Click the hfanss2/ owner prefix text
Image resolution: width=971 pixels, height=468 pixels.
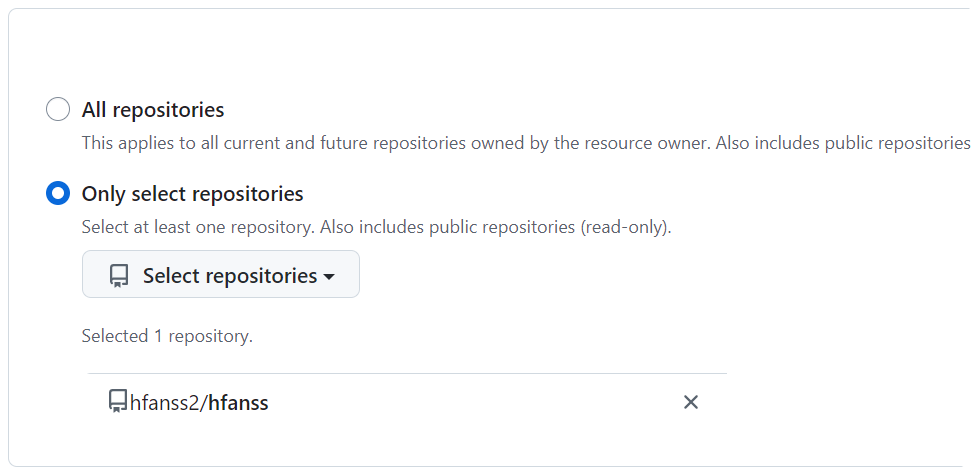coord(168,403)
